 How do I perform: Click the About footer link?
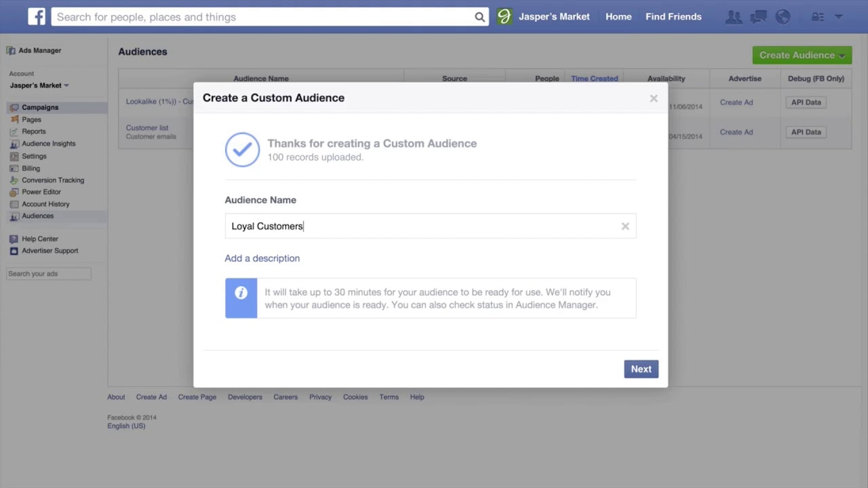[x=116, y=397]
